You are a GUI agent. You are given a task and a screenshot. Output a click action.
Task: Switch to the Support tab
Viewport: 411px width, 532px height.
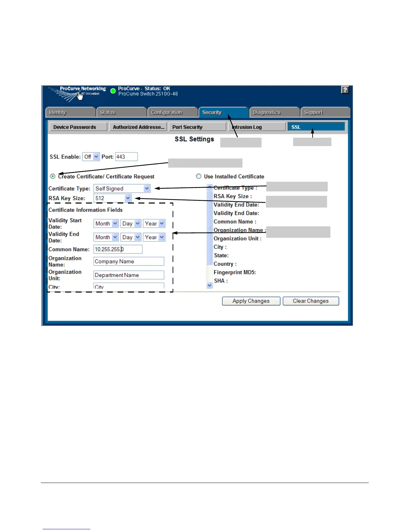[326, 112]
